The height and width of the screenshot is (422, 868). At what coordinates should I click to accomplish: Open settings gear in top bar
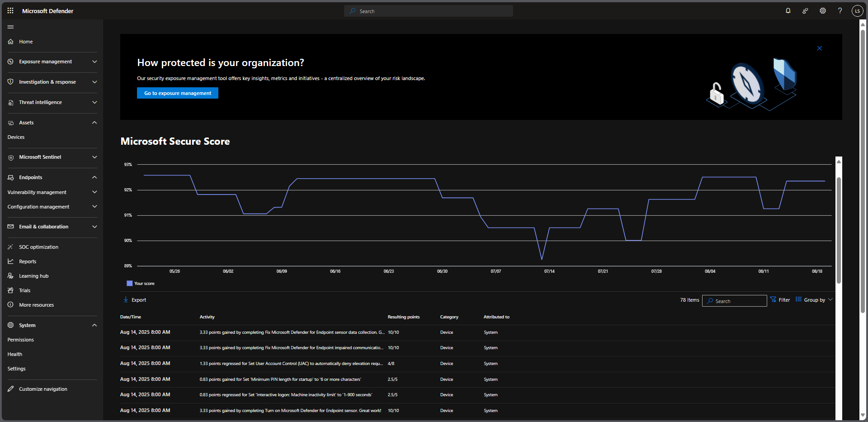tap(823, 11)
